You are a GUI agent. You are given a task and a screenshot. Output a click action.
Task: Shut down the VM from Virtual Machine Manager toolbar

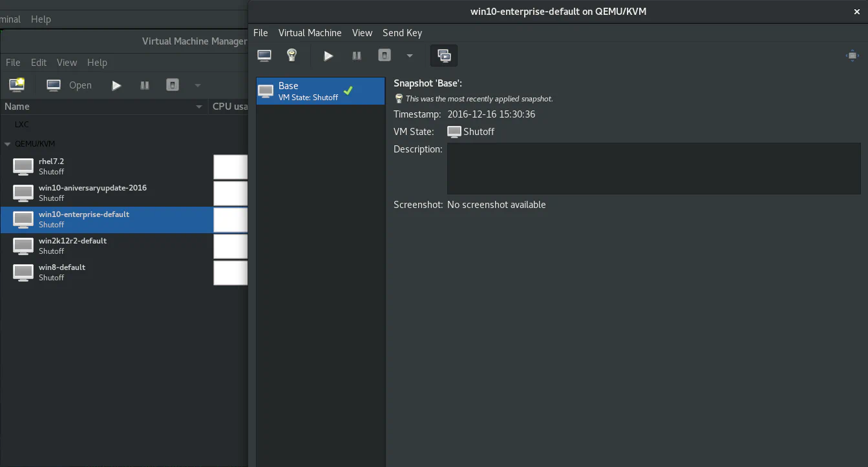173,85
